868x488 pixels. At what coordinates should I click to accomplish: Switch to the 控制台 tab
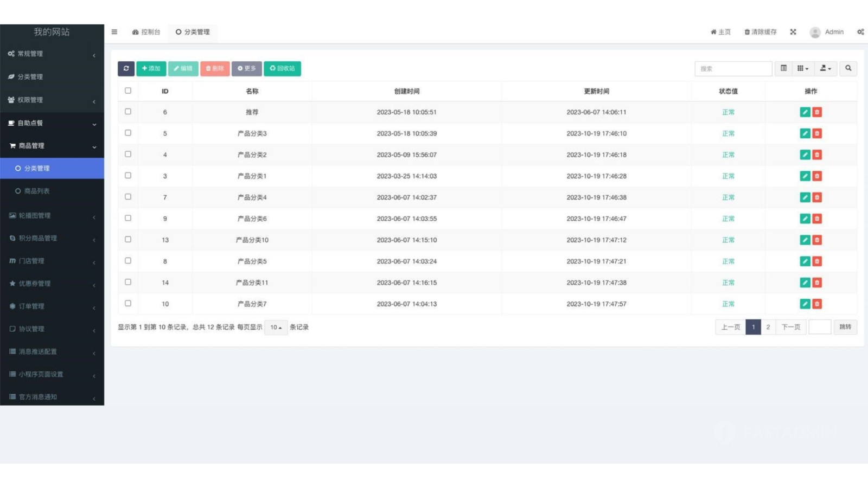click(146, 32)
